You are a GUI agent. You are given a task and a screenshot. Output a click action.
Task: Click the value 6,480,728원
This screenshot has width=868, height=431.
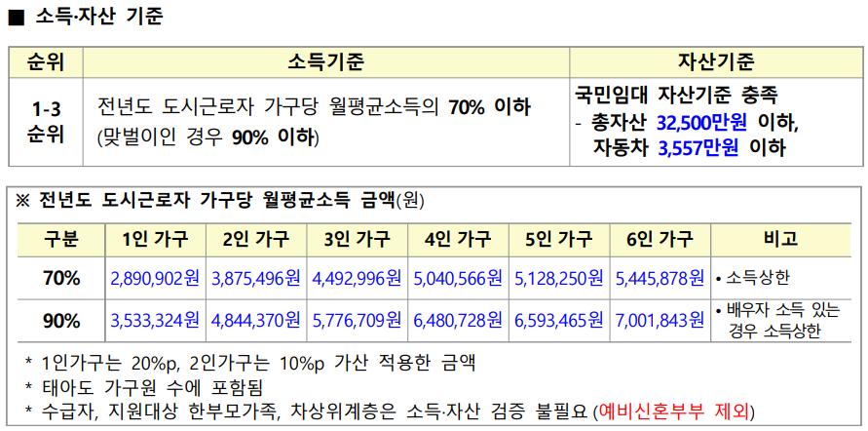[x=459, y=321]
